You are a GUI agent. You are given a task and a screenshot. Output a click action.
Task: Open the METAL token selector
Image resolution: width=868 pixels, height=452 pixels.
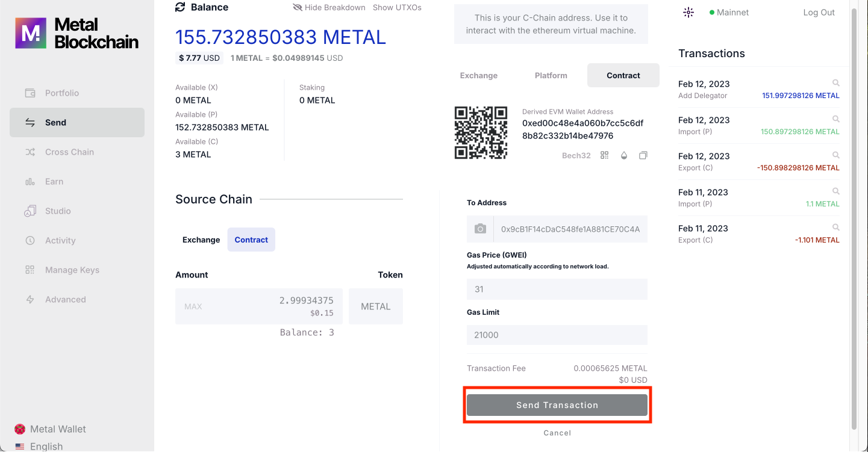(x=376, y=306)
